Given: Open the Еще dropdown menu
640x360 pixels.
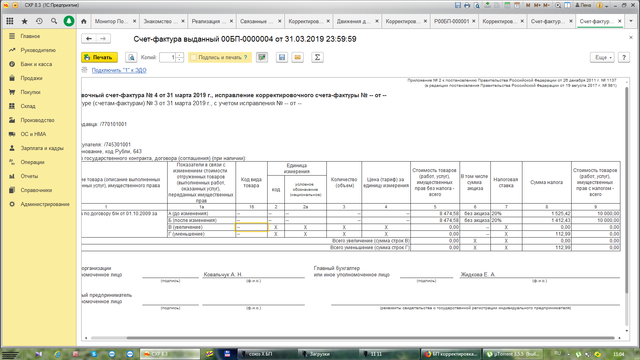Looking at the screenshot, I should 602,58.
